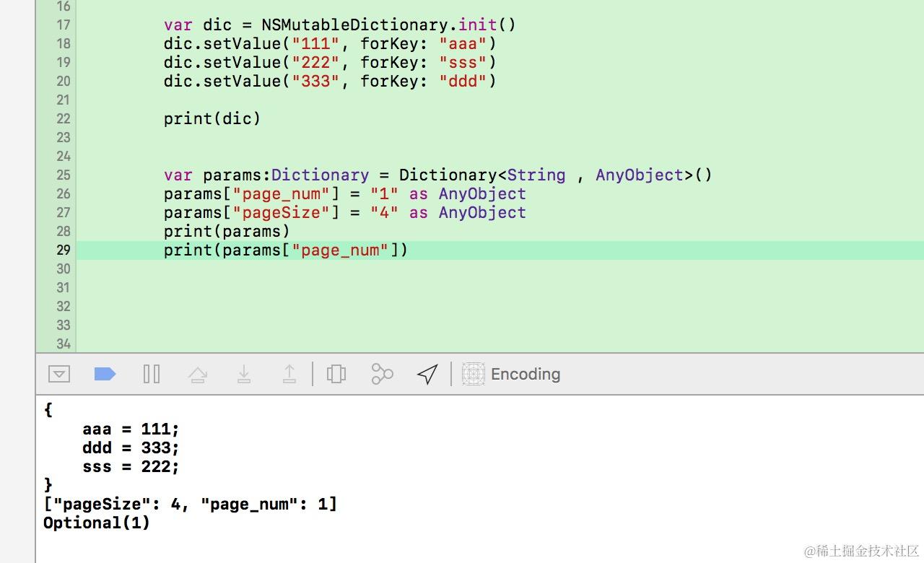This screenshot has width=924, height=563.
Task: Click console output line aaa = 111;
Action: [x=131, y=429]
